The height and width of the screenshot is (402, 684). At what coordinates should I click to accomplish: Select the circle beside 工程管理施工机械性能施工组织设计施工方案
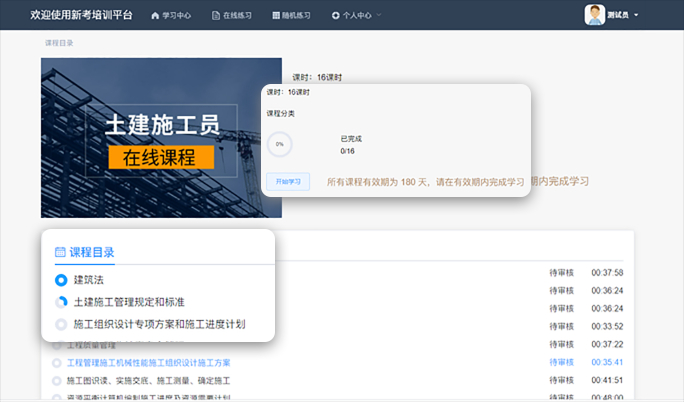[56, 362]
